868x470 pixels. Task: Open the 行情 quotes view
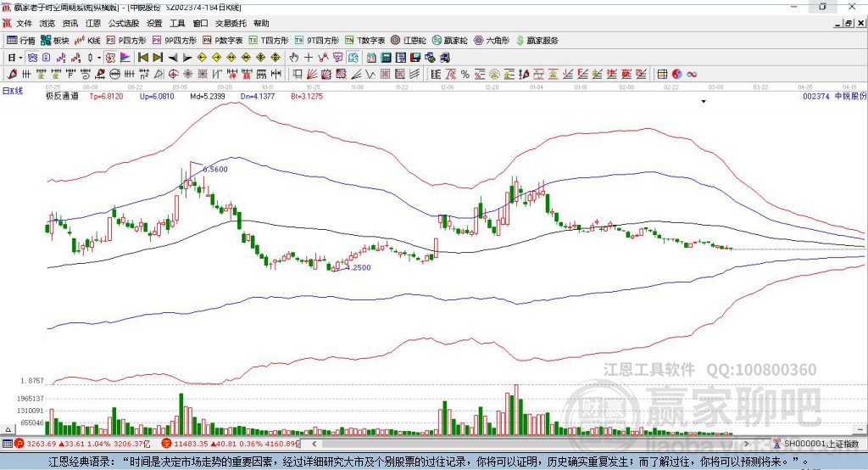point(21,41)
